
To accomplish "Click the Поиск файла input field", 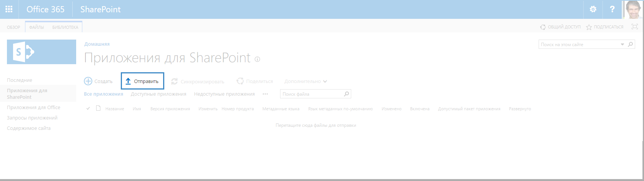I will click(312, 94).
